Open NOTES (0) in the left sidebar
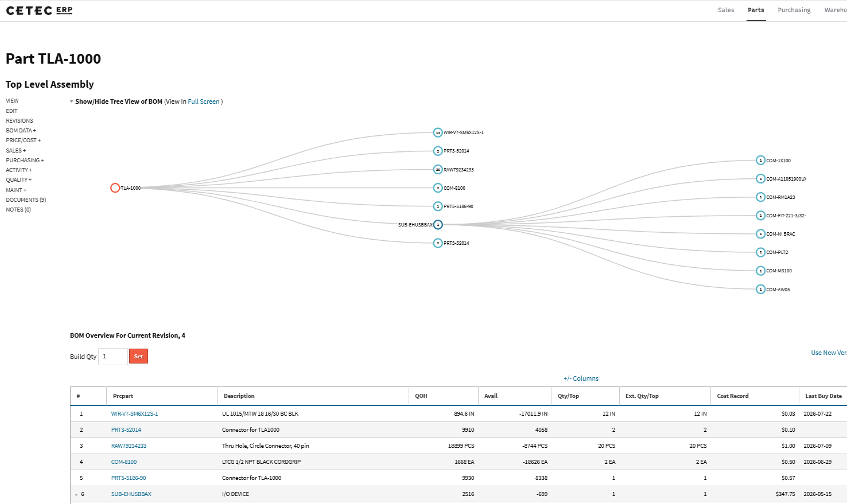 [18, 210]
